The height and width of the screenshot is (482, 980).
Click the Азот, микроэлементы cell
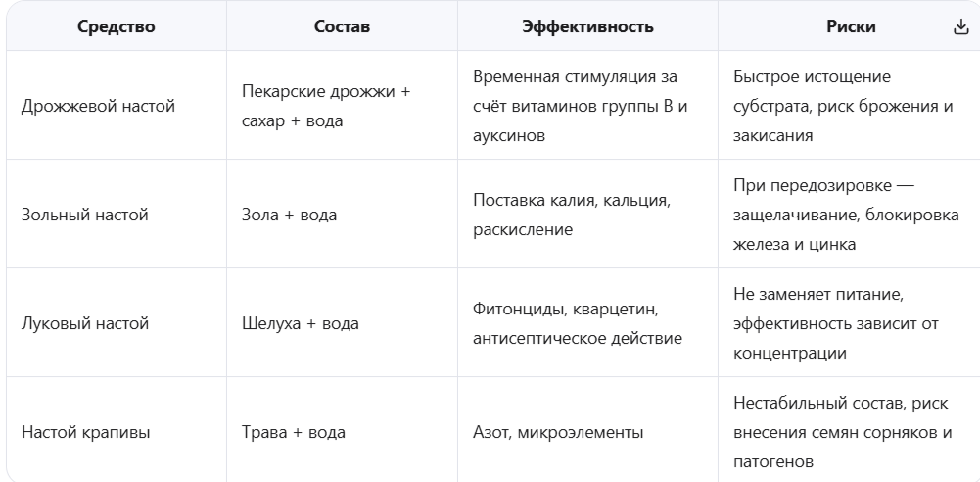(587, 431)
